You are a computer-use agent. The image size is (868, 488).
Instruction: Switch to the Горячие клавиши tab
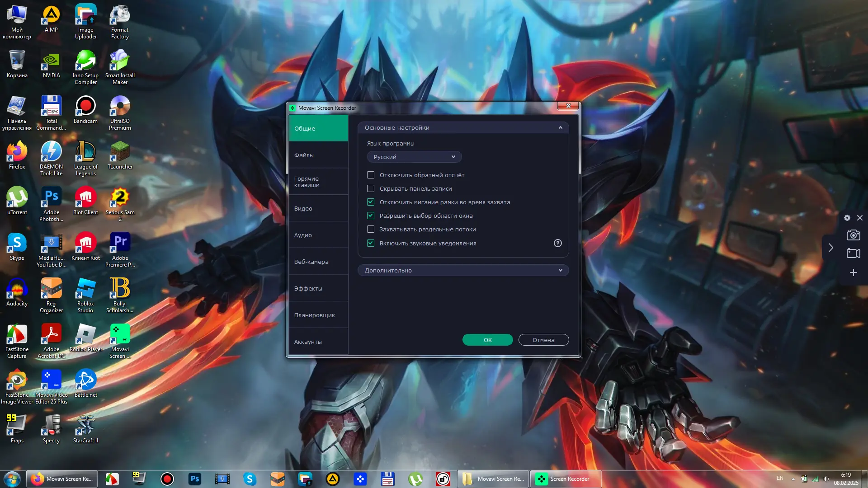pos(318,182)
